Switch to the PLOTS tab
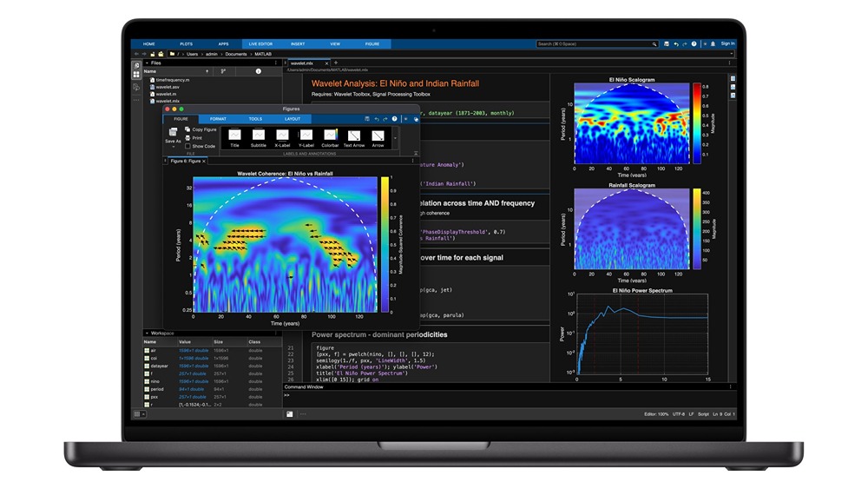This screenshot has width=868, height=489. [x=186, y=43]
